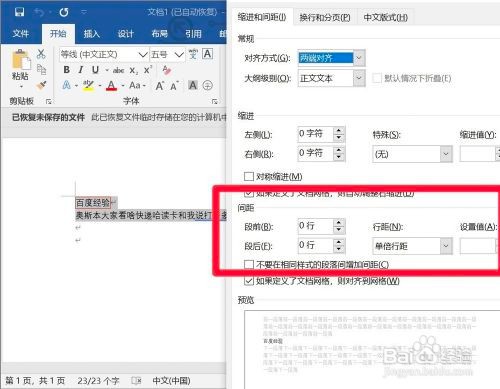The image size is (500, 389).
Task: Open the Font dialog launcher arrow
Action: (215, 101)
